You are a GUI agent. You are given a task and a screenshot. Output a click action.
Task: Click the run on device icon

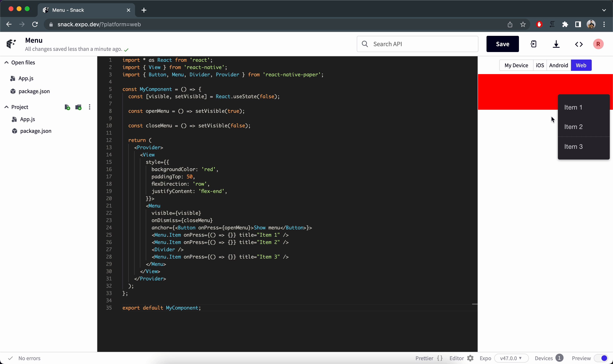point(533,44)
